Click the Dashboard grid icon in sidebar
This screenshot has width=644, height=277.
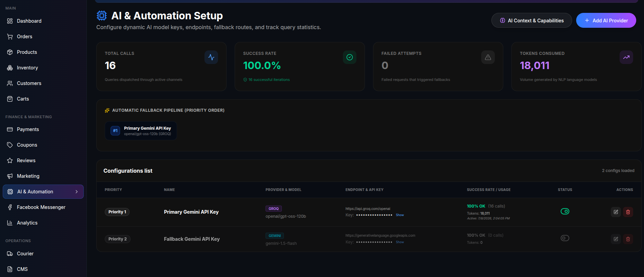[x=10, y=21]
